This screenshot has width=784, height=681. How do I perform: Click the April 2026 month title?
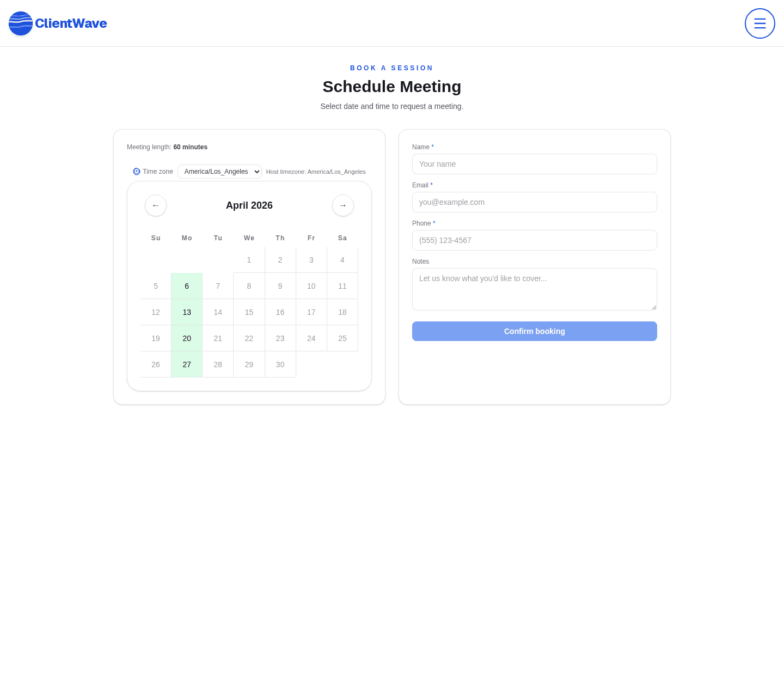(x=249, y=205)
